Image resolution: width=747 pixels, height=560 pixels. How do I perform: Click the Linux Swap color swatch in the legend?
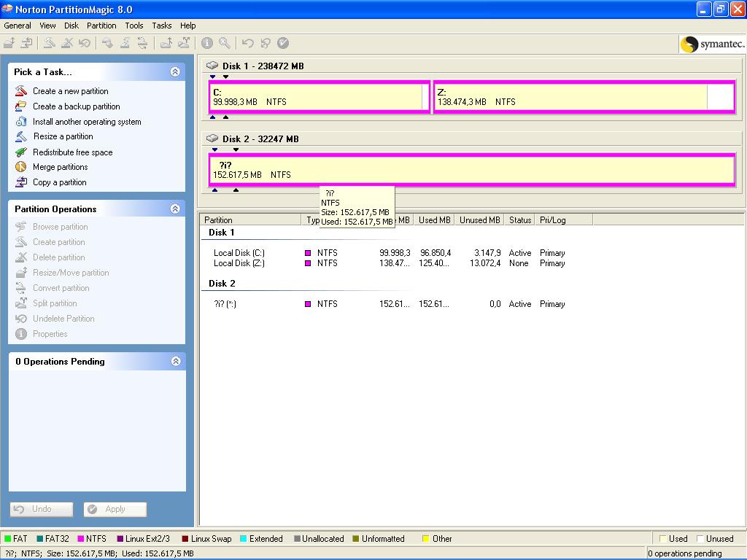pyautogui.click(x=185, y=539)
